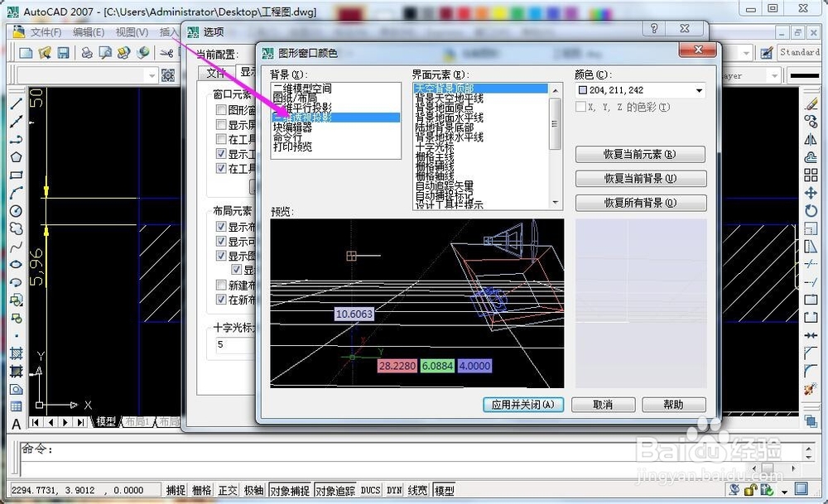Image resolution: width=828 pixels, height=504 pixels.
Task: Switch to the 模型 drawing tab
Action: (x=106, y=421)
